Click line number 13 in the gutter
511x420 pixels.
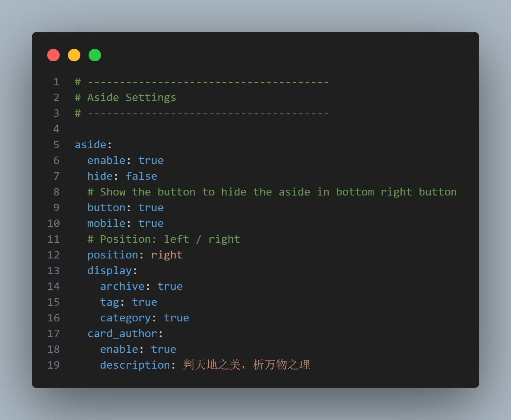click(53, 270)
